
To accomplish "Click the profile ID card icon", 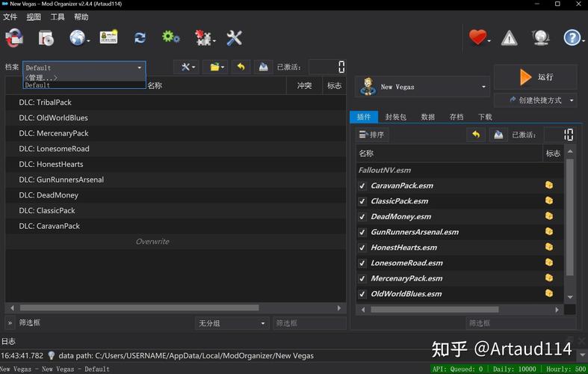I will coord(109,37).
